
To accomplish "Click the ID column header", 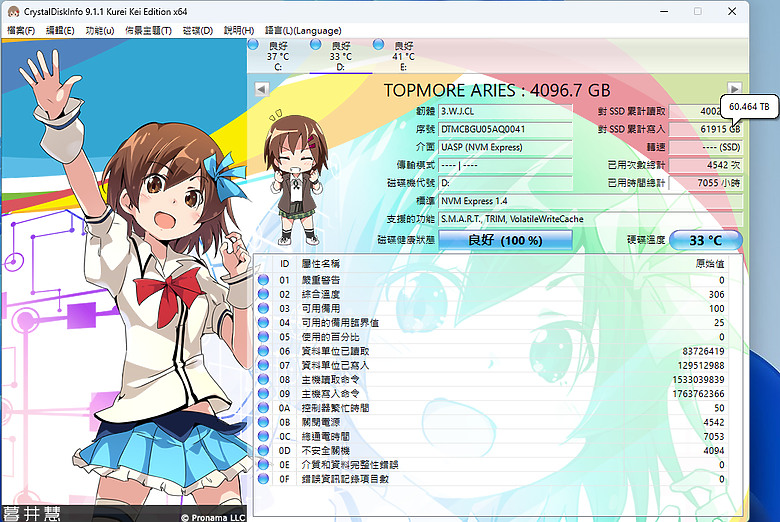I will tap(285, 264).
